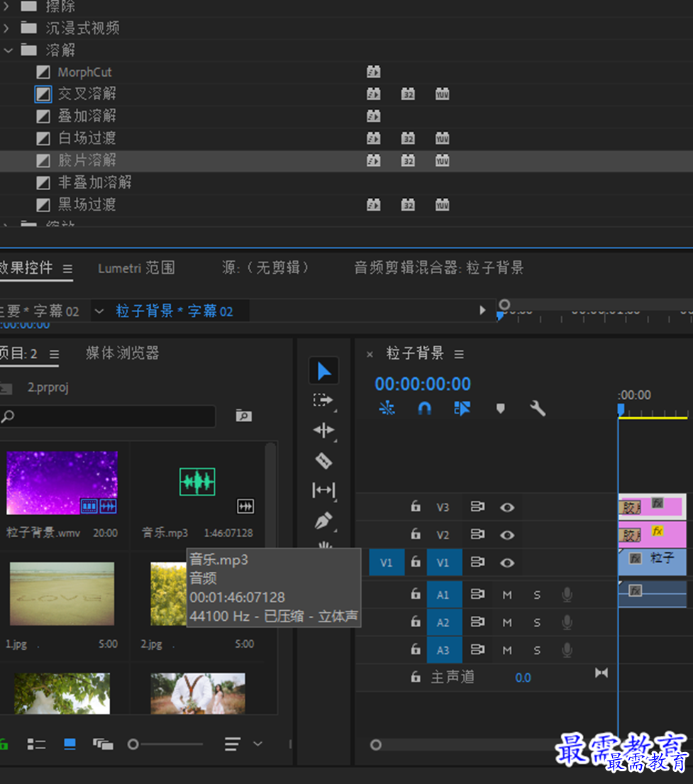
Task: Hide the V3 track output eye
Action: tap(507, 507)
